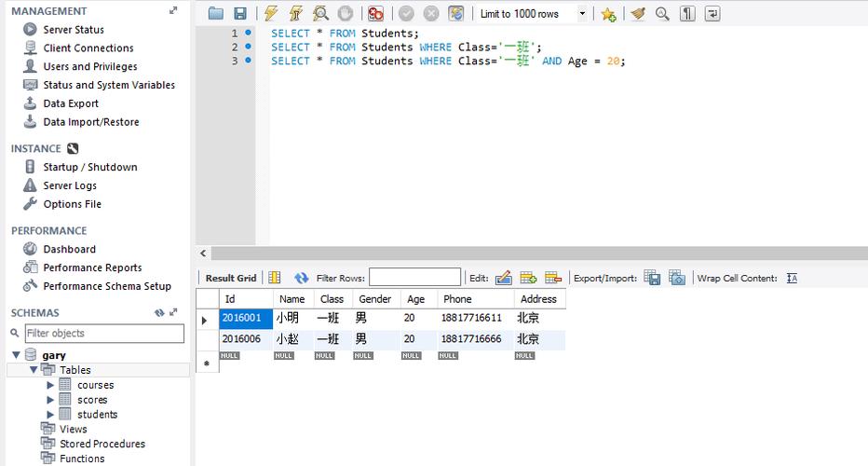
Task: Collapse the gary schema
Action: pos(16,354)
